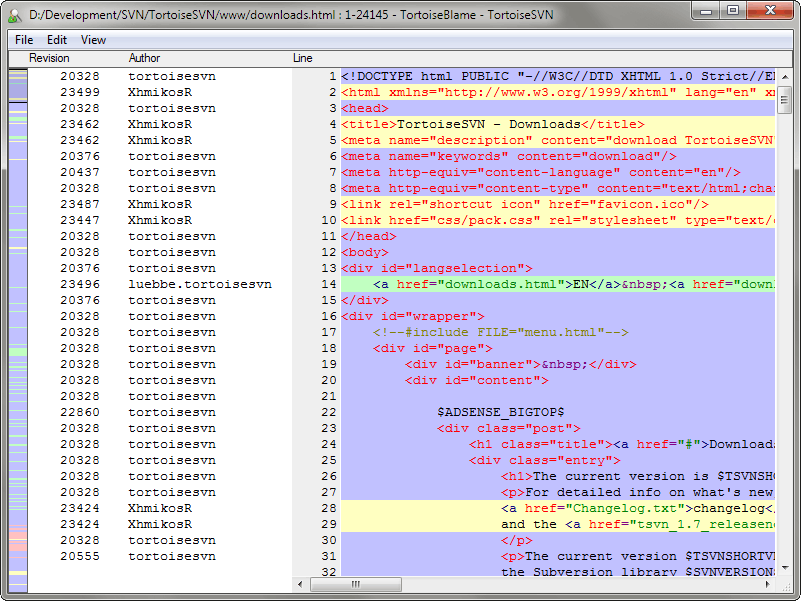Viewport: 801px width, 601px height.
Task: Click the vertical scrollbar thumb
Action: point(785,99)
